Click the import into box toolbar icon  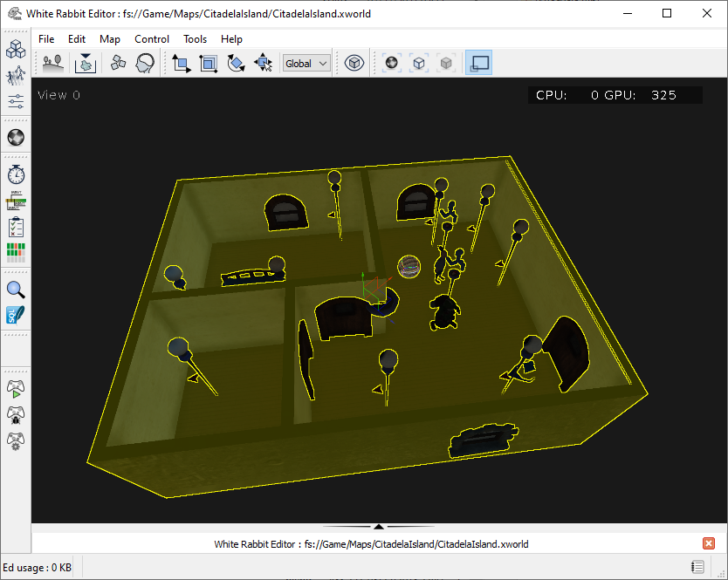(86, 63)
